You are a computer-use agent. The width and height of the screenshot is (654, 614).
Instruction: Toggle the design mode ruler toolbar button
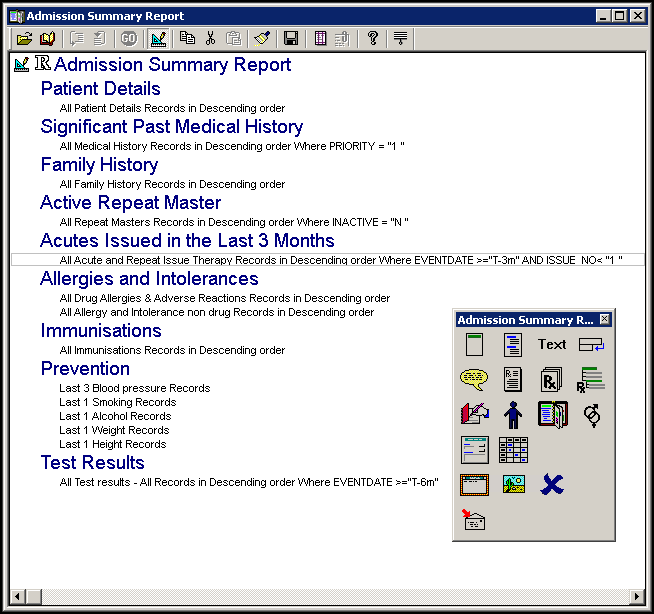tap(158, 39)
